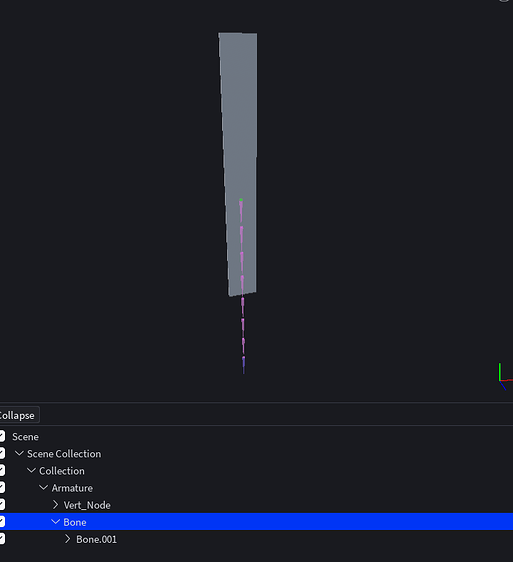Click the Collapse button
513x562 pixels.
click(x=17, y=415)
